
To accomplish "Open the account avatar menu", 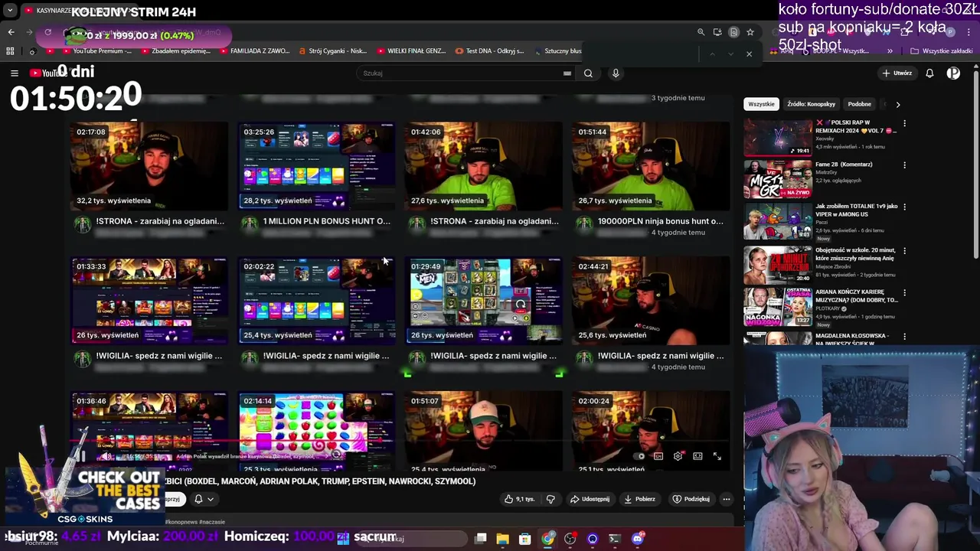I will click(x=953, y=73).
